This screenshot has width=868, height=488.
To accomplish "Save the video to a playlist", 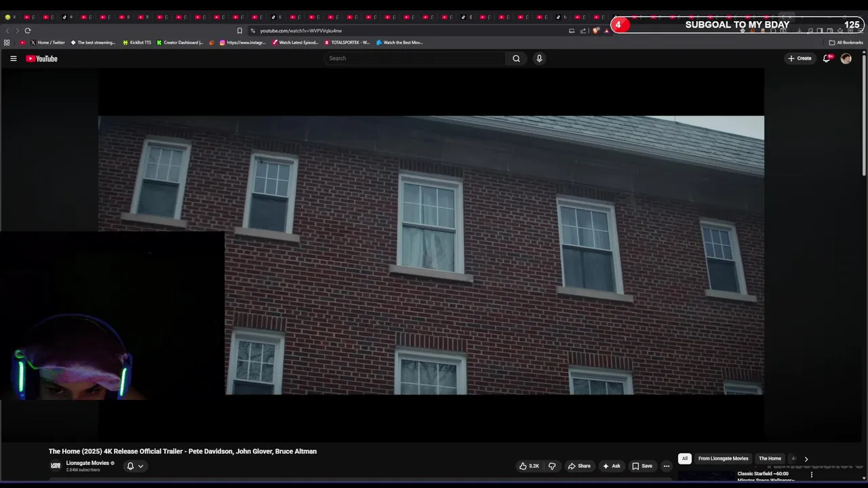I will pos(642,466).
